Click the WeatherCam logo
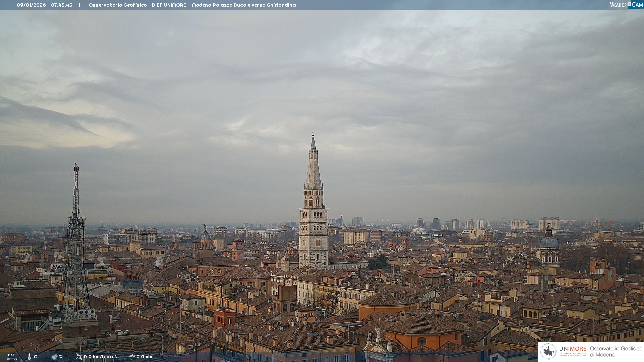Image resolution: width=644 pixels, height=362 pixels. click(x=626, y=5)
